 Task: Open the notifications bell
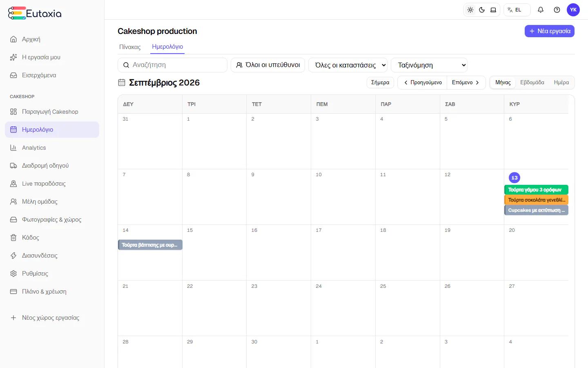click(541, 10)
